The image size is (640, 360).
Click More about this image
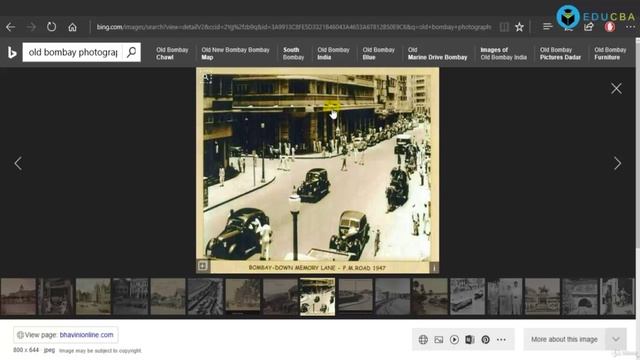[564, 339]
